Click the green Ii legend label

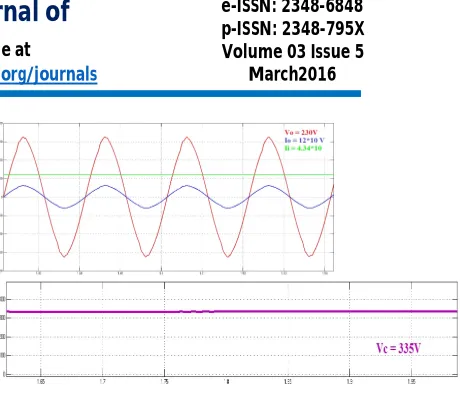coord(303,148)
